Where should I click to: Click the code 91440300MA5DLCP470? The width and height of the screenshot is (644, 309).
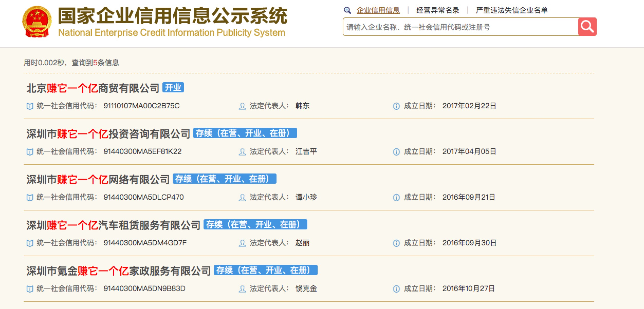pos(144,197)
